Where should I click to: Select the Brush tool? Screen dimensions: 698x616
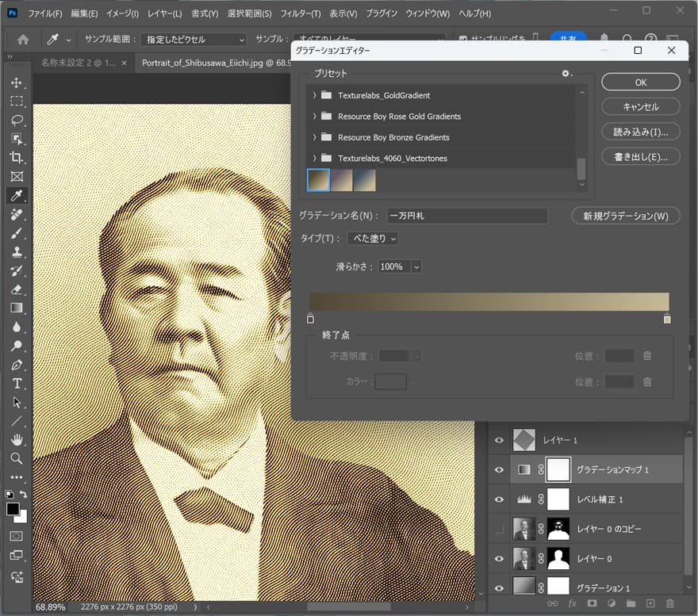coord(17,233)
